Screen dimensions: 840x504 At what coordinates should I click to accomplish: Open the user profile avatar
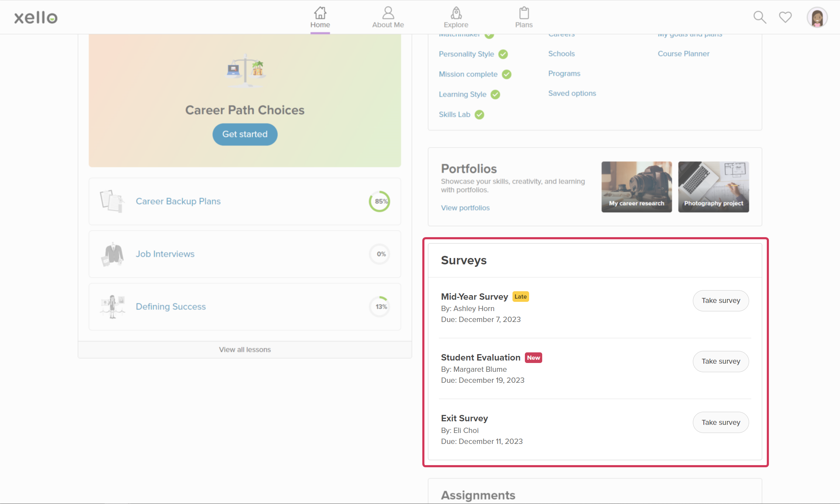click(817, 17)
